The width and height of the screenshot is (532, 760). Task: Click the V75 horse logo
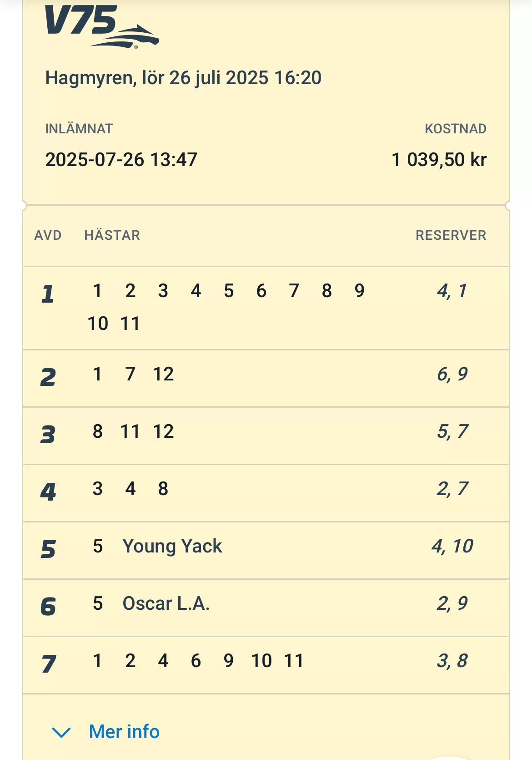101,26
